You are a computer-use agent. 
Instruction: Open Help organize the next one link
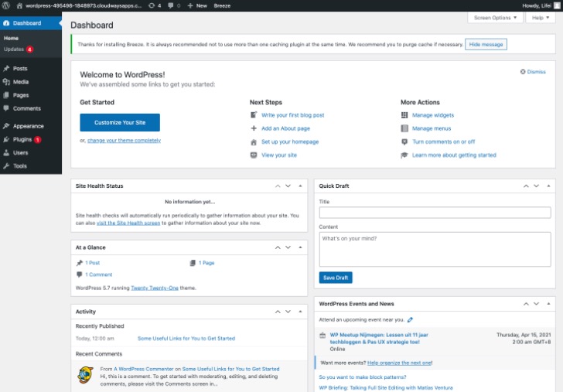point(399,363)
